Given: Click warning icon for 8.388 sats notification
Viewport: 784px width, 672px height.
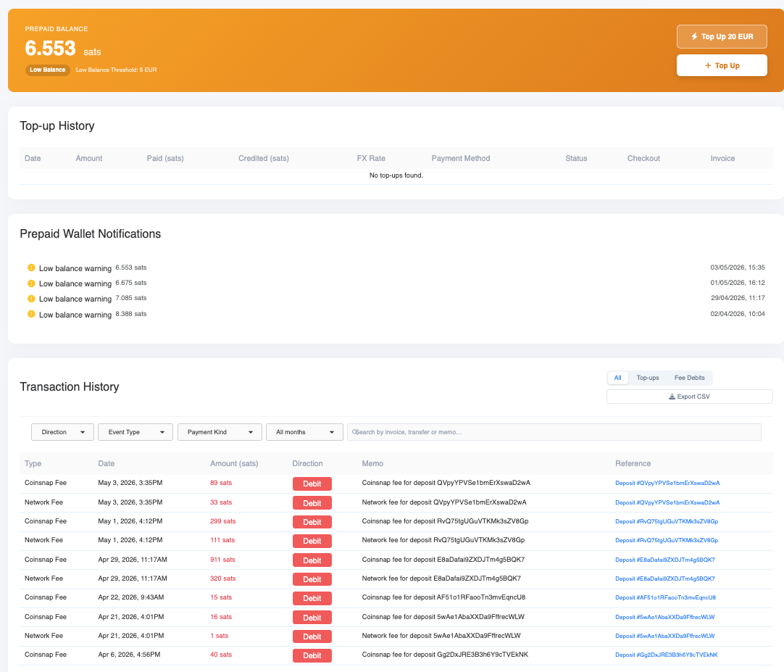Looking at the screenshot, I should (31, 314).
